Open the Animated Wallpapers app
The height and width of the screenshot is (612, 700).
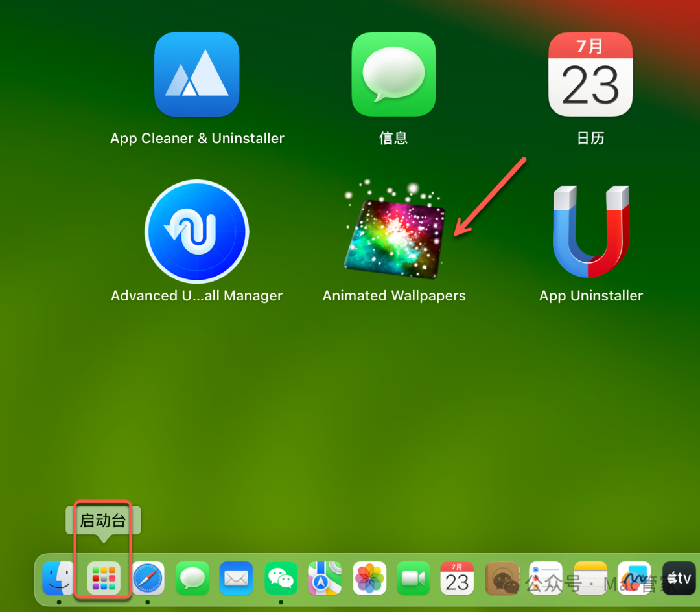click(x=394, y=230)
